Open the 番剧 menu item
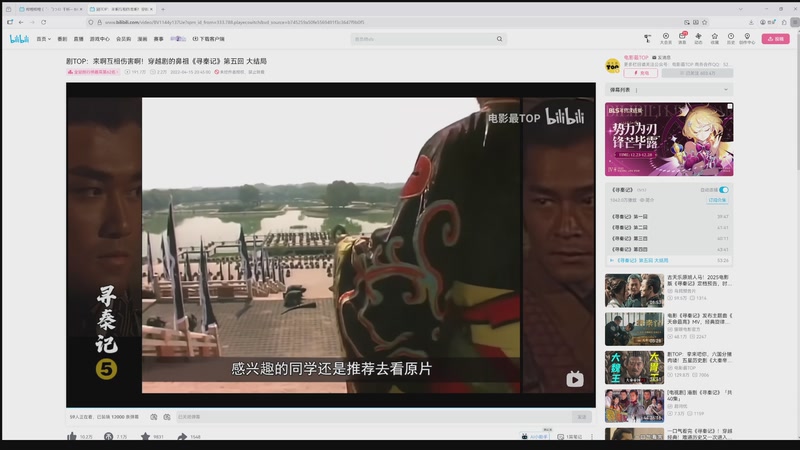This screenshot has height=450, width=800. coord(62,39)
